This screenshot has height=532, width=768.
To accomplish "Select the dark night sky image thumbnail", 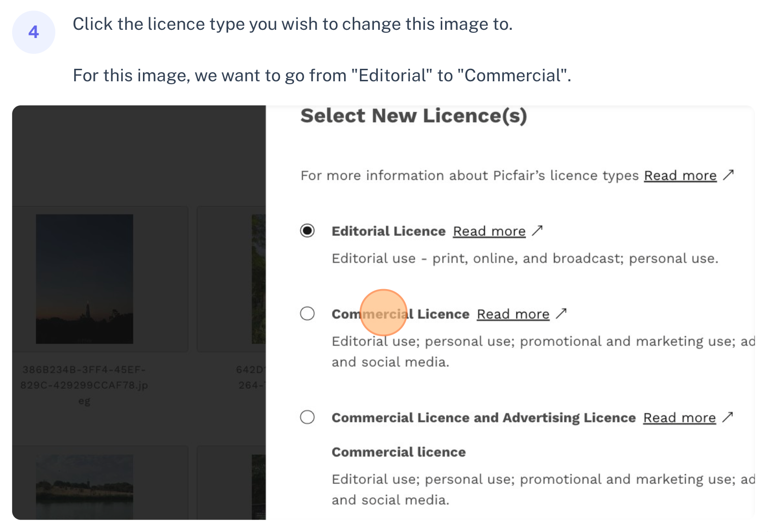I will click(84, 279).
